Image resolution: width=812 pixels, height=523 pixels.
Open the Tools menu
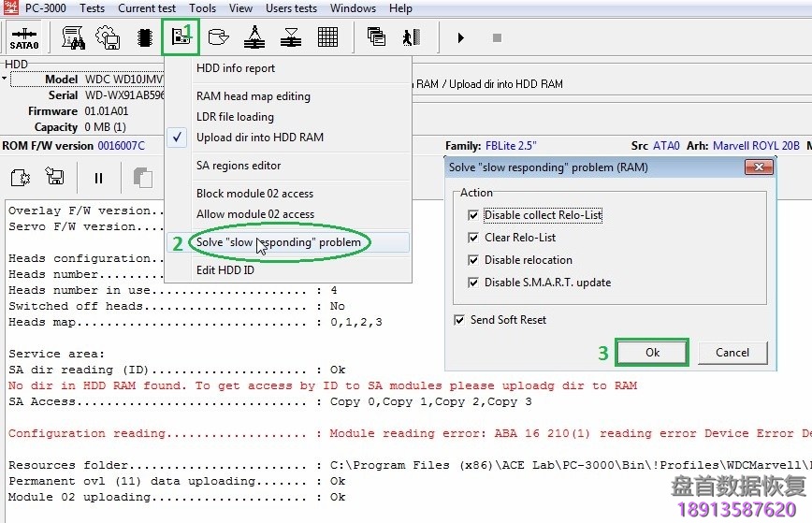202,8
